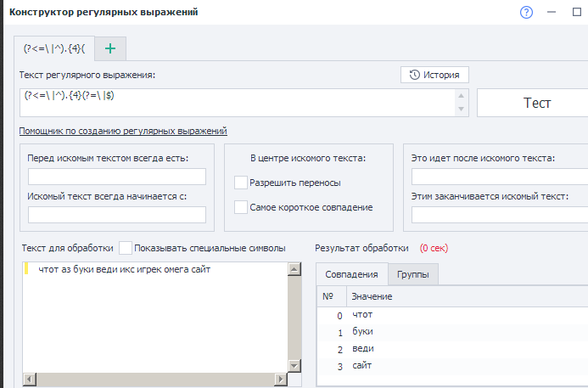Click the window title 'Конструктор регулярных выражений'
The height and width of the screenshot is (388, 588).
104,12
